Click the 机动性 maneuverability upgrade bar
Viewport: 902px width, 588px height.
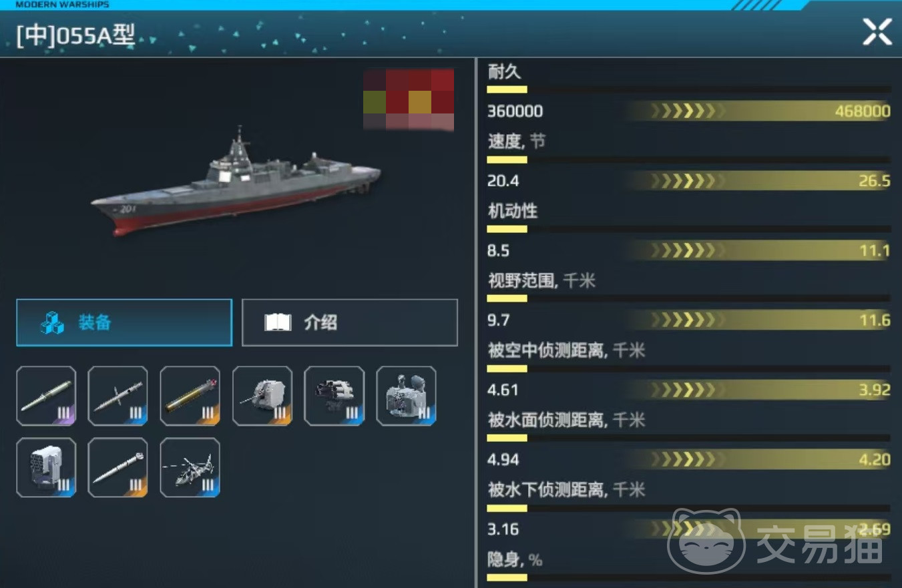(x=758, y=250)
